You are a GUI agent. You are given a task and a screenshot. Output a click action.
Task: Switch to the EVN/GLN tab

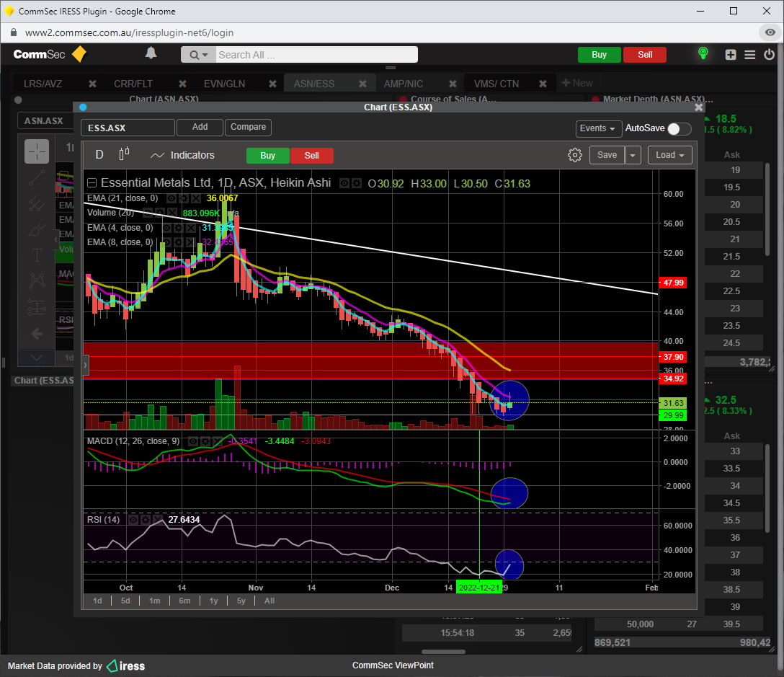[x=224, y=84]
